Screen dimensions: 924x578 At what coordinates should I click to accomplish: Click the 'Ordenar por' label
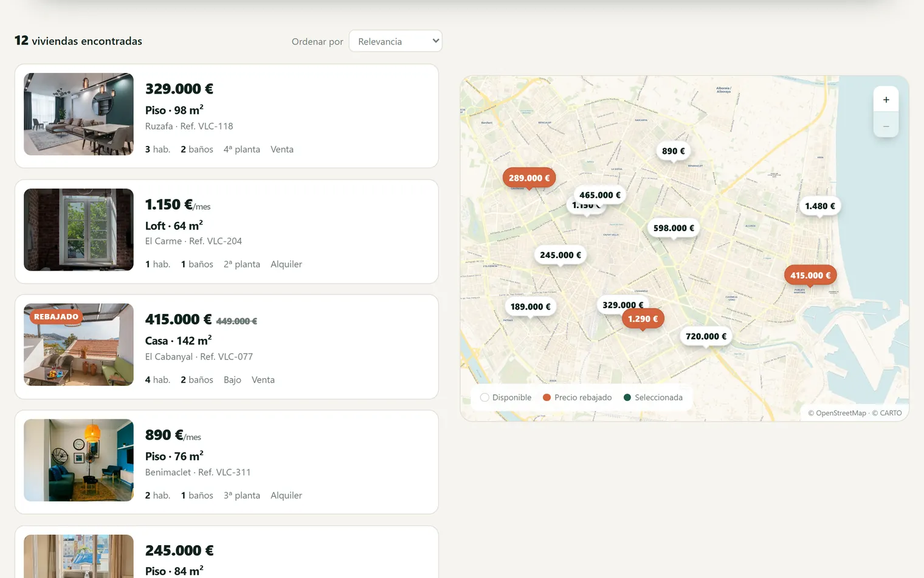click(x=317, y=41)
